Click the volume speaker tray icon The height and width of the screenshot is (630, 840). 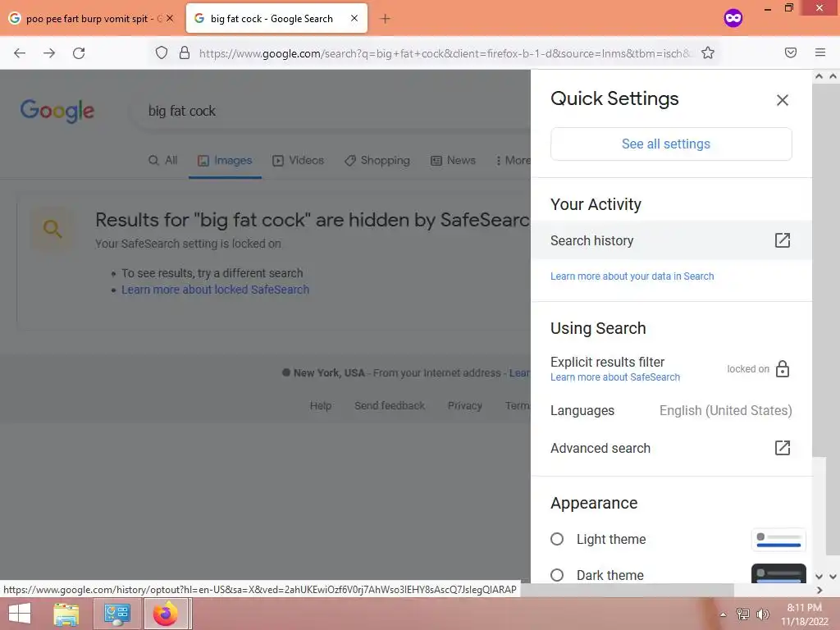coord(762,614)
